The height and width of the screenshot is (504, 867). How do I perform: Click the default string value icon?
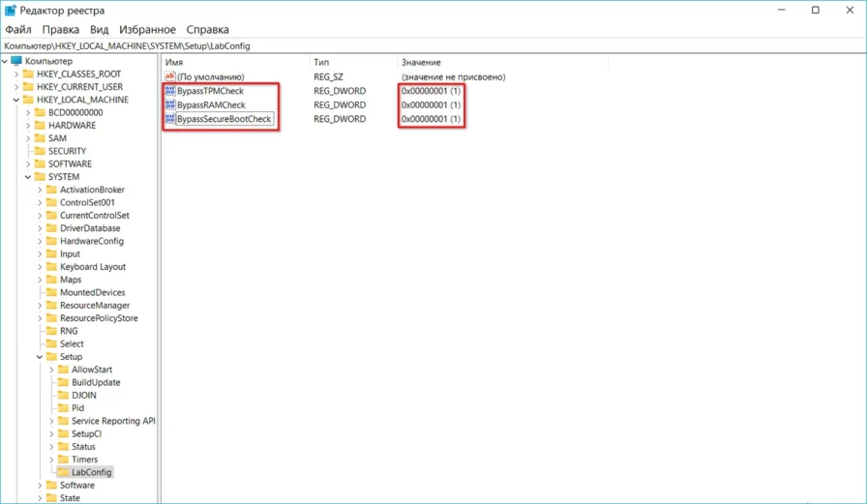[x=170, y=76]
